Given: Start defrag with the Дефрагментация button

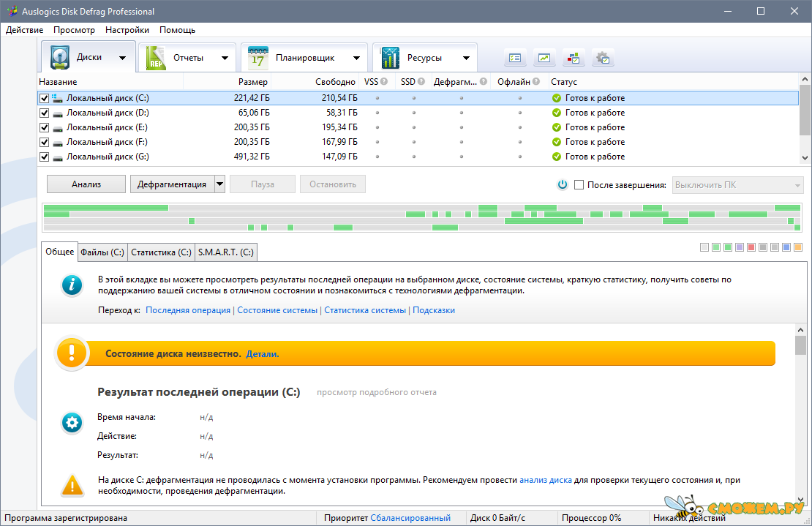Looking at the screenshot, I should [172, 184].
